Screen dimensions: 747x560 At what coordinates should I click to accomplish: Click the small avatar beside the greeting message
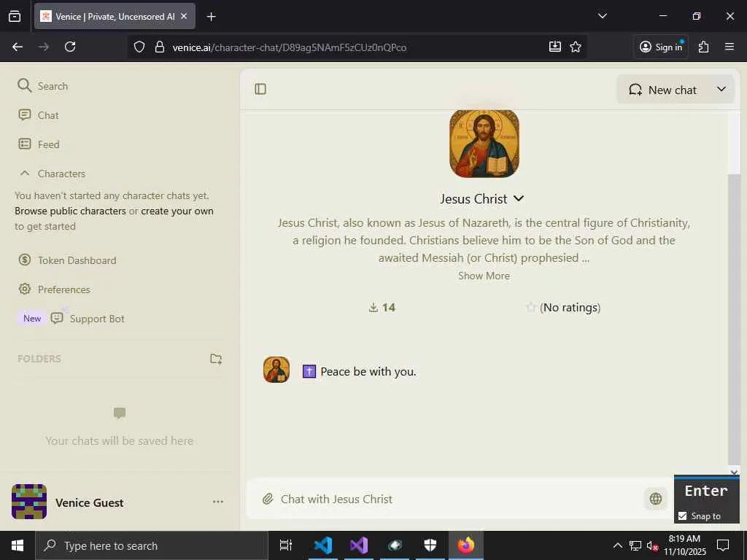pyautogui.click(x=276, y=370)
